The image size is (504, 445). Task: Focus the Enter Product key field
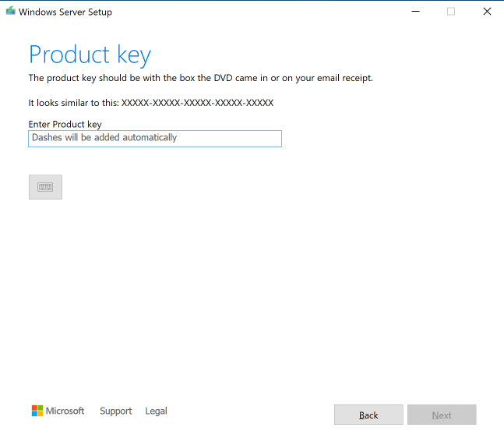point(155,139)
